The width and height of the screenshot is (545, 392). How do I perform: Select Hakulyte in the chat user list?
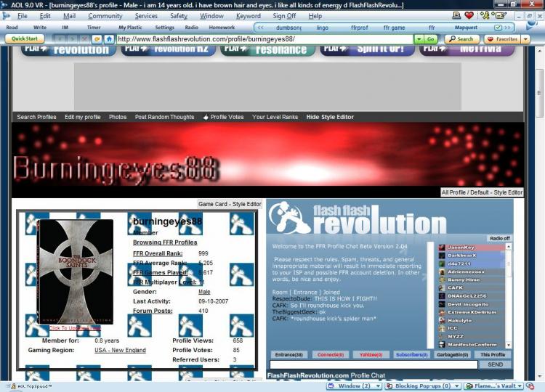pos(471,320)
